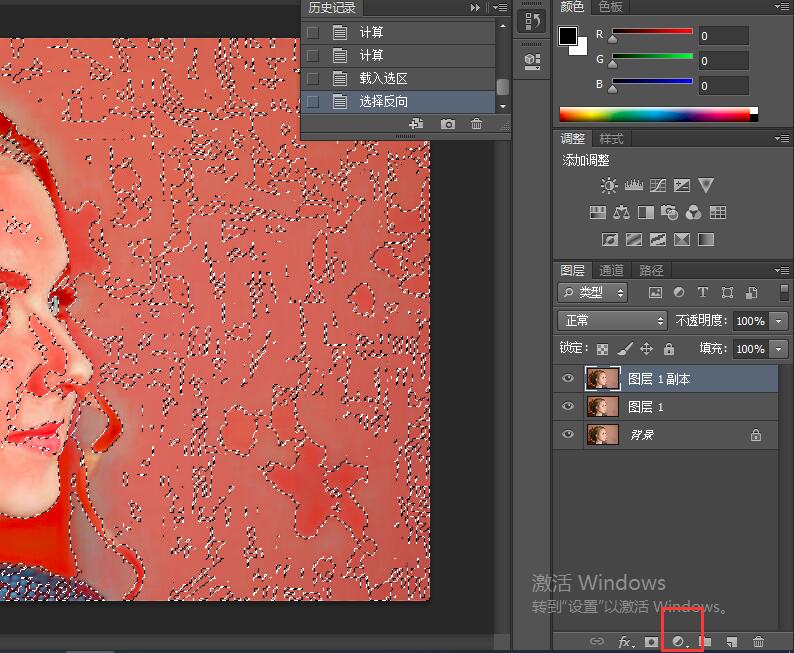Click the Brightness/Contrast adjustment icon
This screenshot has height=653, width=794.
pos(609,186)
